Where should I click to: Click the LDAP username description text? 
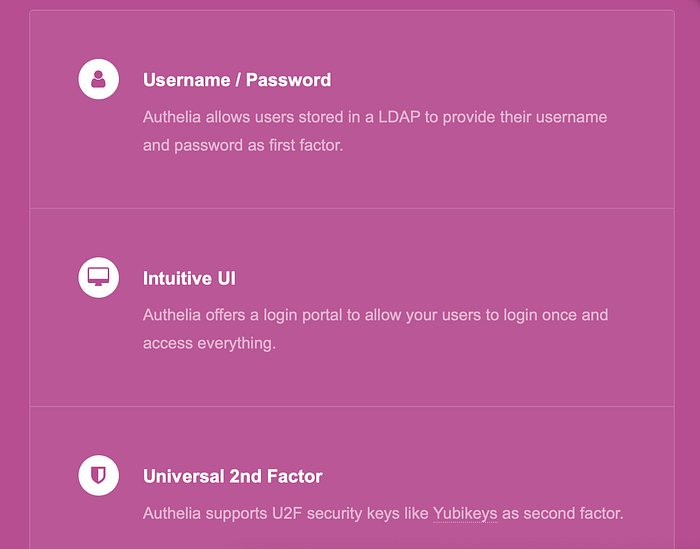(x=375, y=131)
